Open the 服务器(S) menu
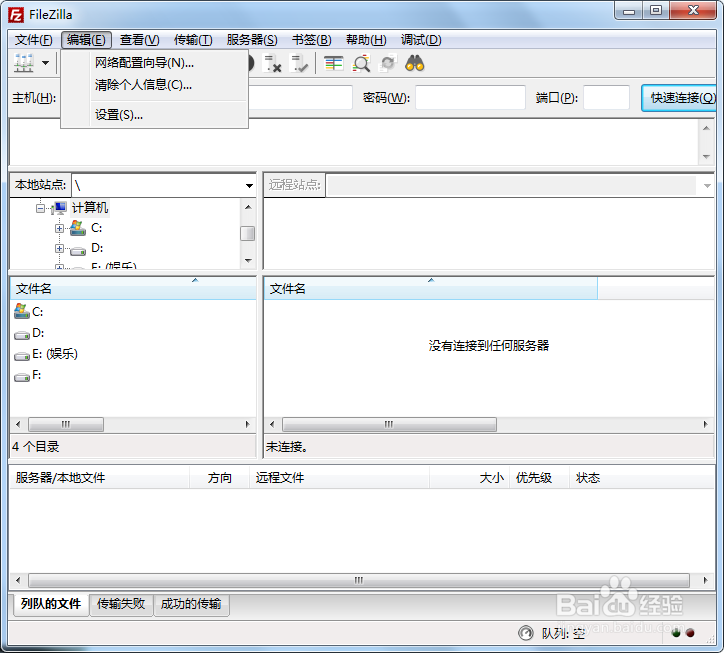The width and height of the screenshot is (724, 653). pyautogui.click(x=252, y=40)
